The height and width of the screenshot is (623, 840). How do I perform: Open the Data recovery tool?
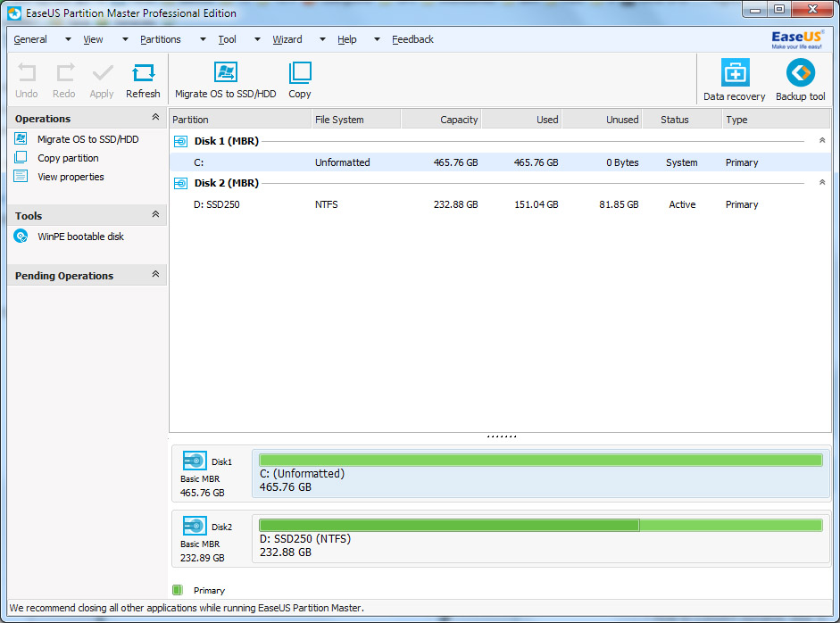pos(734,73)
